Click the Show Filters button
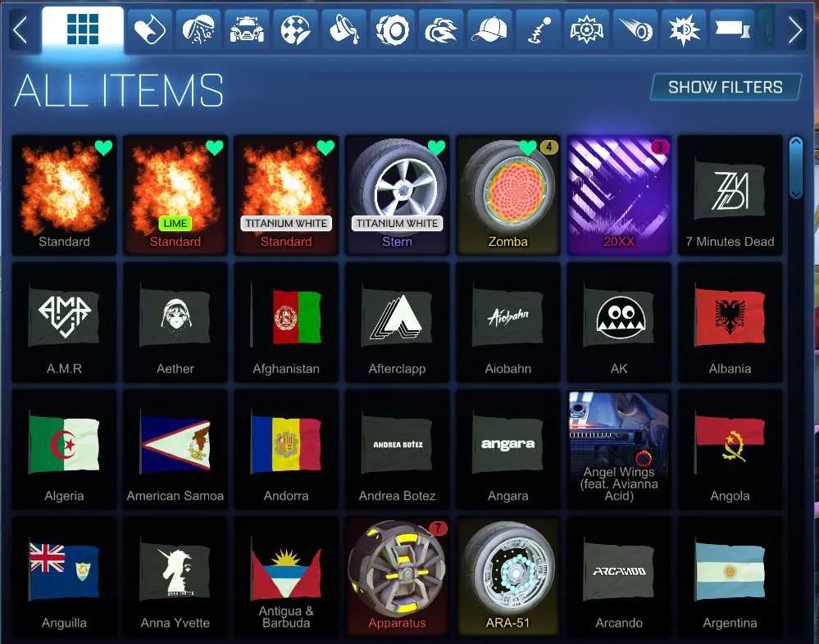The height and width of the screenshot is (644, 819). [726, 87]
